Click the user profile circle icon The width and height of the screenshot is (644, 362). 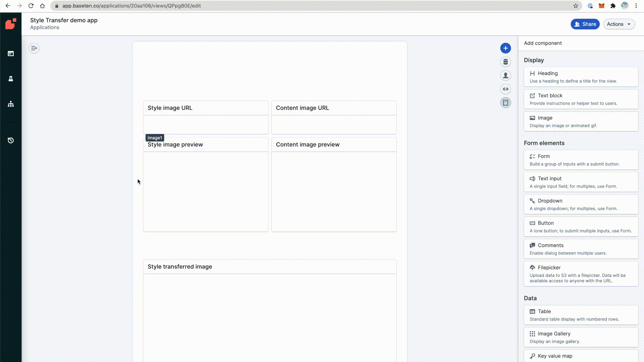[x=505, y=75]
